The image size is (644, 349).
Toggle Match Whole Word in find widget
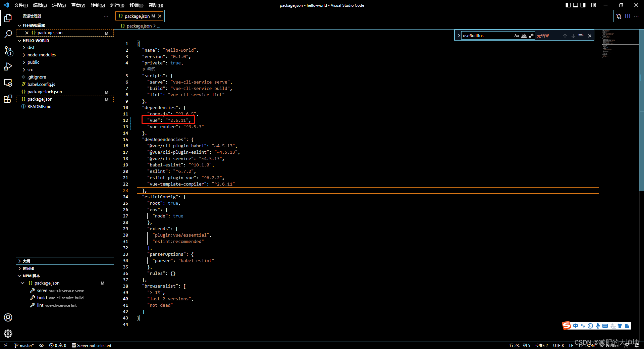click(524, 36)
